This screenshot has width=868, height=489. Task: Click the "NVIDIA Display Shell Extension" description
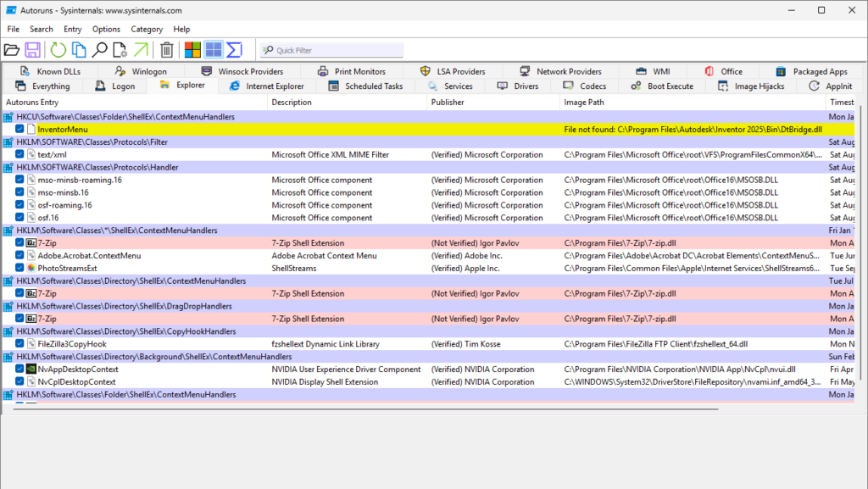point(325,381)
